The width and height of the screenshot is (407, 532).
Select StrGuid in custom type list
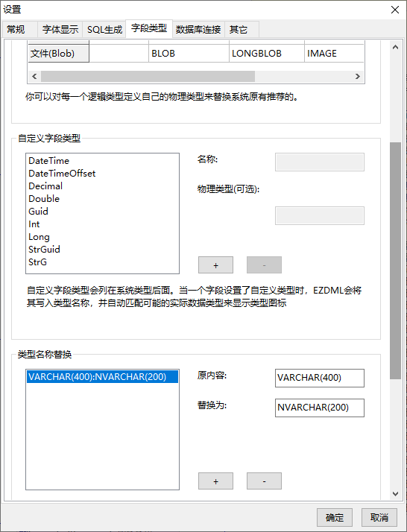pos(102,250)
